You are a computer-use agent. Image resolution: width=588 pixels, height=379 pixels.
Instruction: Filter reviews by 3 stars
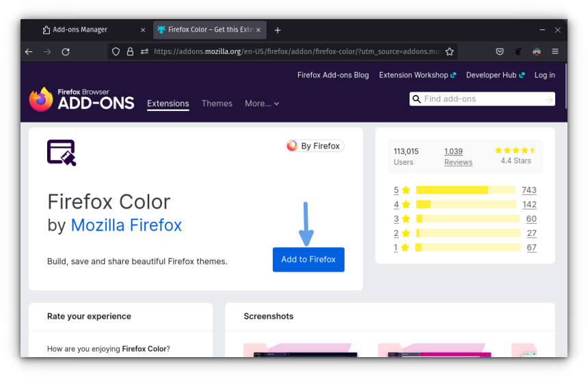point(401,219)
